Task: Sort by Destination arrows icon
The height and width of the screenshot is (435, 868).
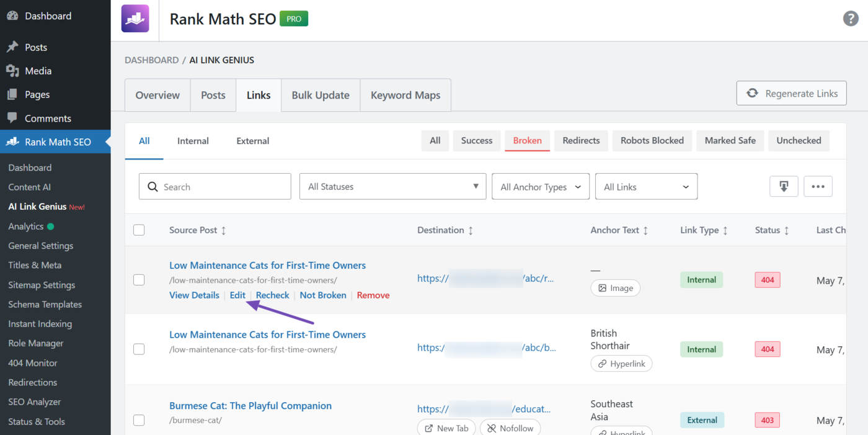Action: point(471,230)
